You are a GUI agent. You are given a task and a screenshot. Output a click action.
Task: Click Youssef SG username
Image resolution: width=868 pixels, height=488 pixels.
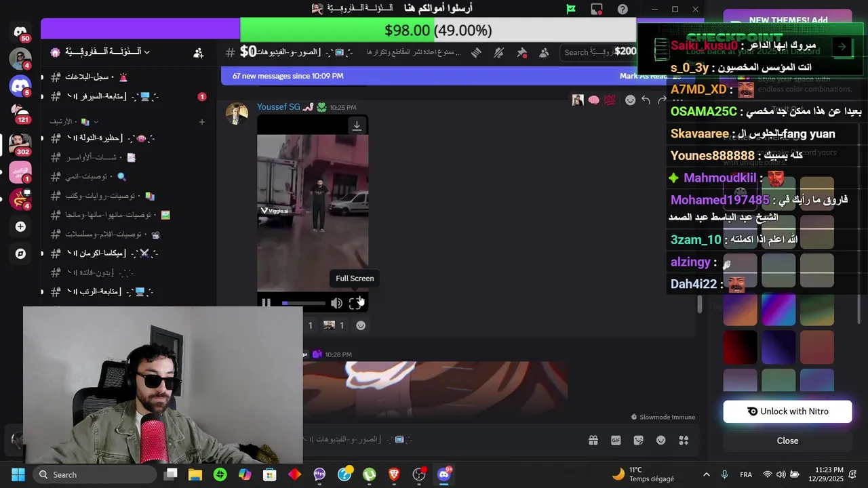(278, 107)
